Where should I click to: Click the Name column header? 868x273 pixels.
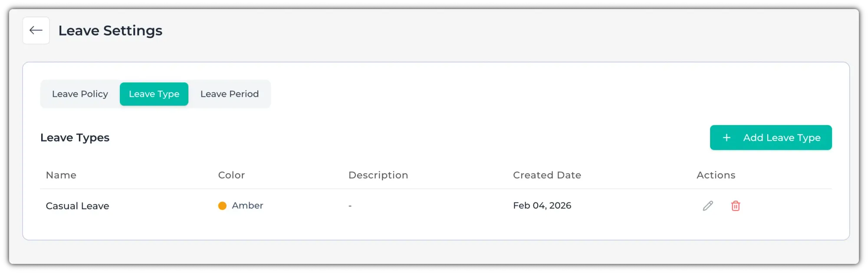point(61,175)
